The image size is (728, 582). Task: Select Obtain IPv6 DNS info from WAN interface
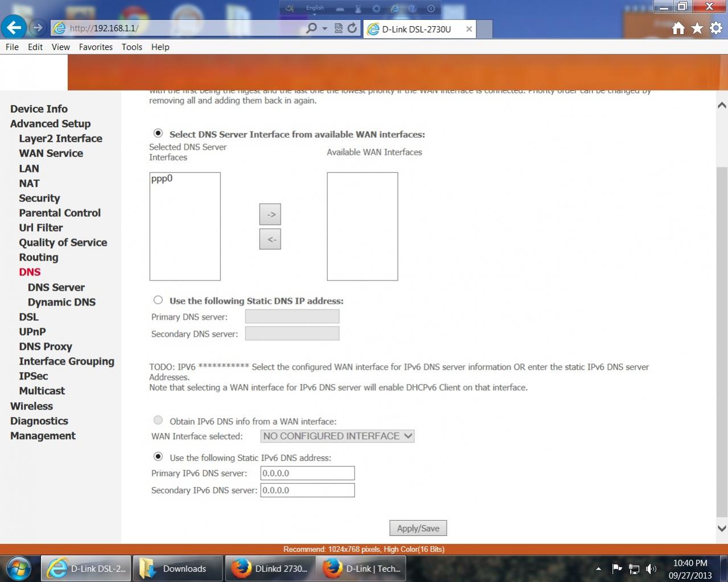click(158, 420)
